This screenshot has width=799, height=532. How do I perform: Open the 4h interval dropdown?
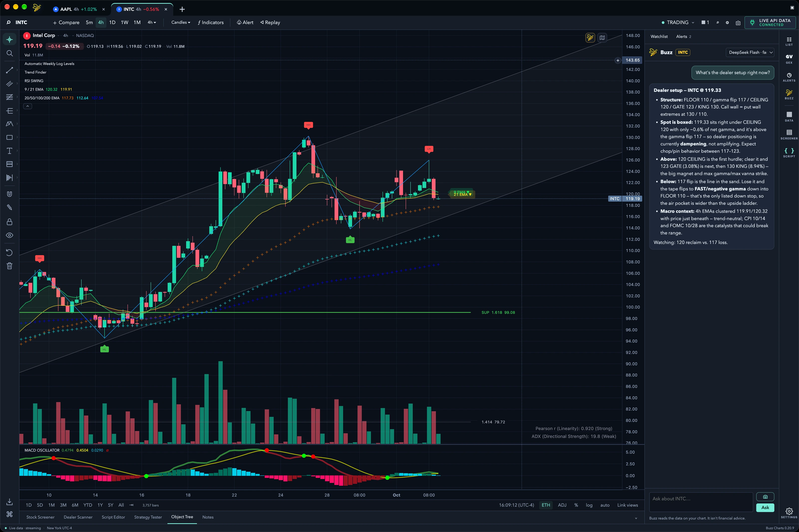[x=152, y=22]
